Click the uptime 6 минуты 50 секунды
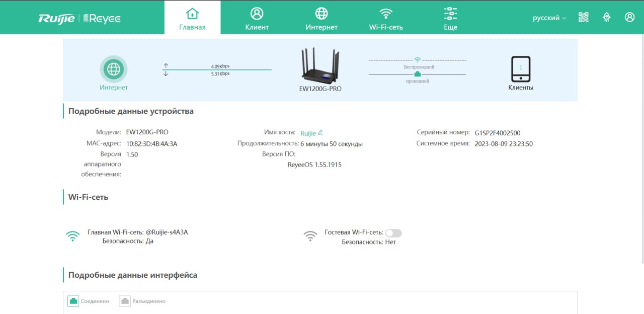 click(x=332, y=144)
